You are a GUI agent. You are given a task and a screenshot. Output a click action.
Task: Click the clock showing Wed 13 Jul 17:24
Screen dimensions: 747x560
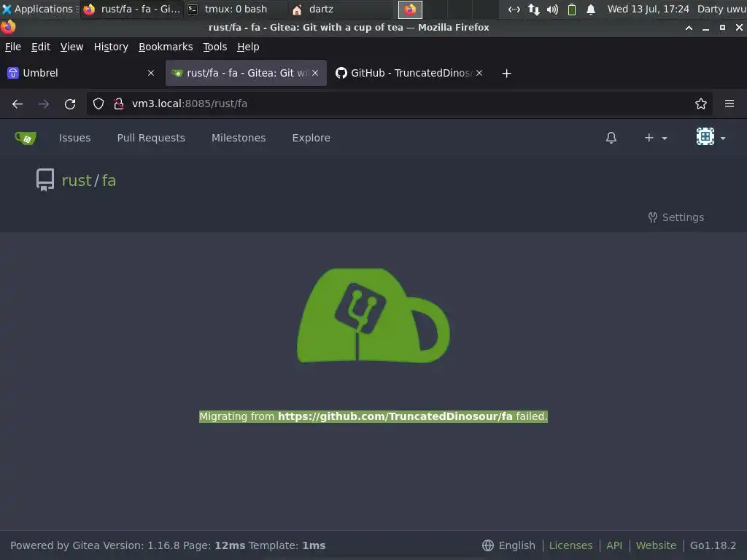coord(648,9)
